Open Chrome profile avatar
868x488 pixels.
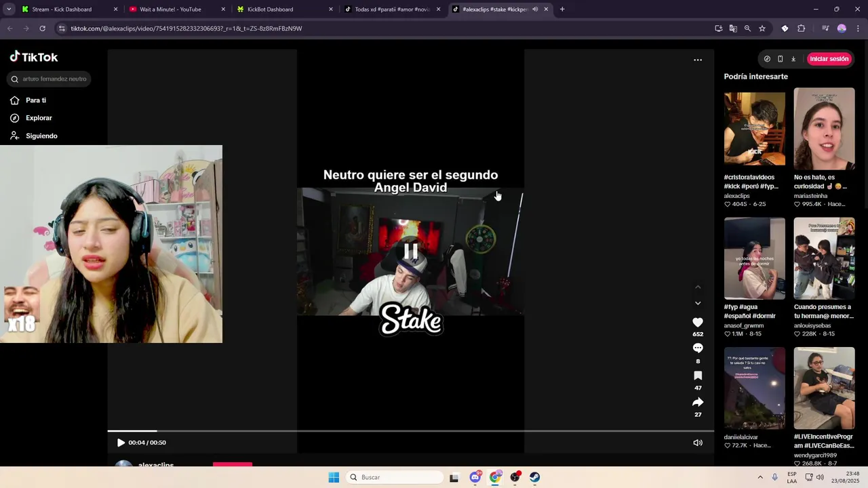tap(842, 28)
